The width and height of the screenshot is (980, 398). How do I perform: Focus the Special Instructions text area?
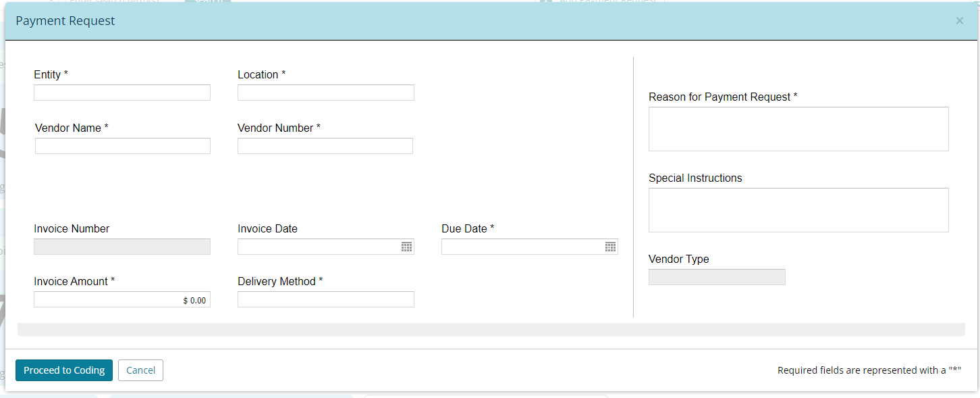point(798,210)
